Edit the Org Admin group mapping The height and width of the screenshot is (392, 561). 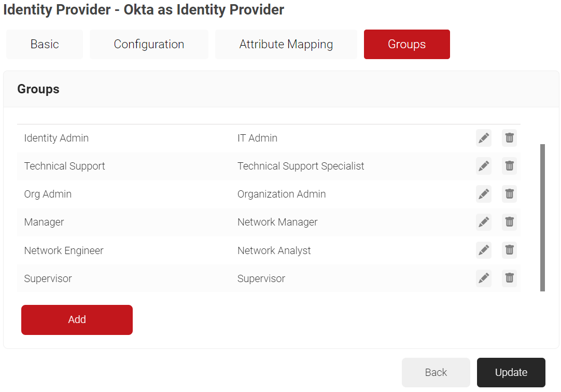coord(483,194)
